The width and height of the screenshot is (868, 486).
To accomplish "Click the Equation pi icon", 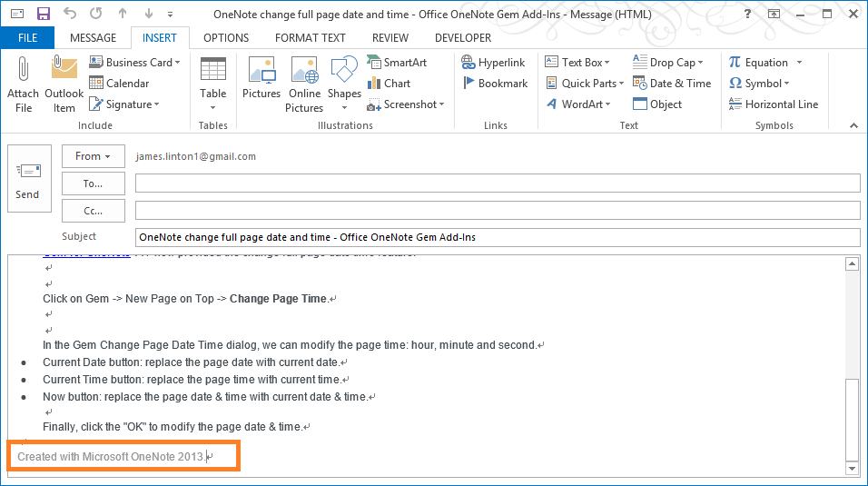I will click(x=735, y=62).
